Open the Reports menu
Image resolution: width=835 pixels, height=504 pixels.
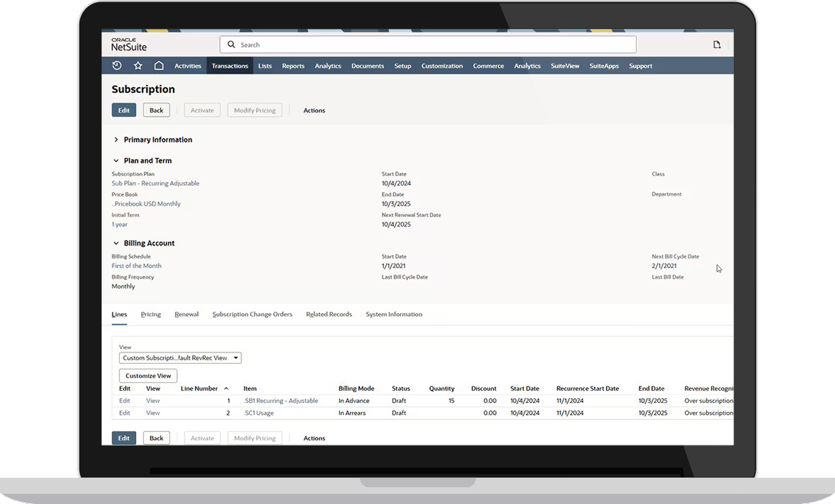[x=293, y=66]
